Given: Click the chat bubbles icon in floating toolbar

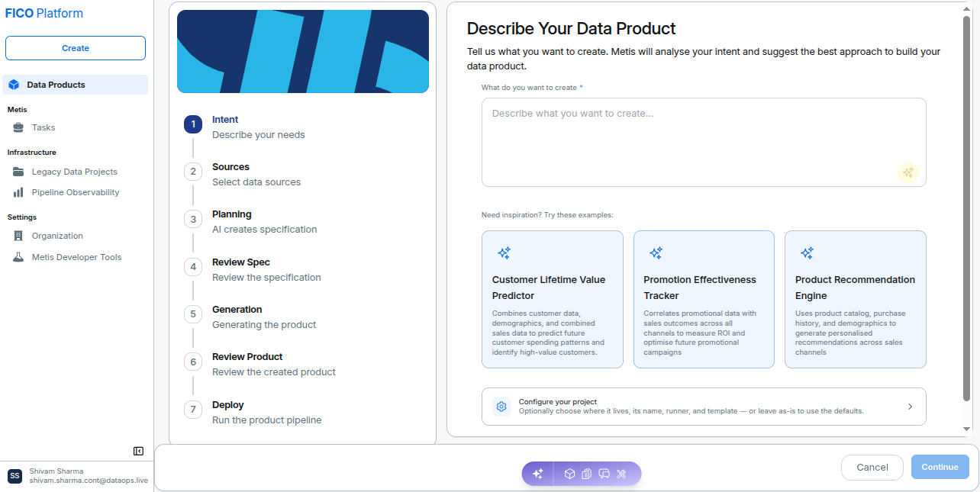Looking at the screenshot, I should (x=604, y=474).
